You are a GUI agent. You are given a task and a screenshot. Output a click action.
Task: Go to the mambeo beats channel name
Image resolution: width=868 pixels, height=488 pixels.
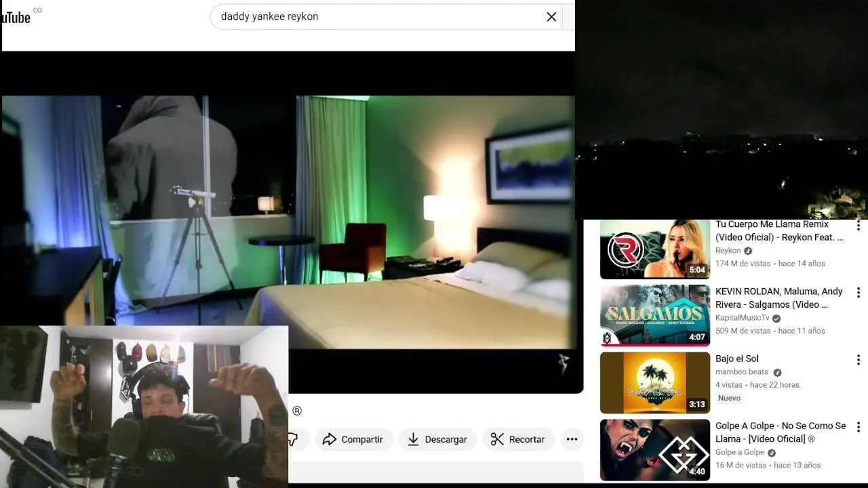coord(742,372)
